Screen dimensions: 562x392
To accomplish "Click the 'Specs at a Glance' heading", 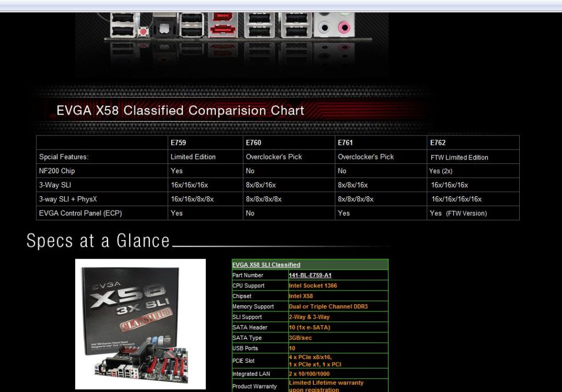I will pyautogui.click(x=98, y=241).
